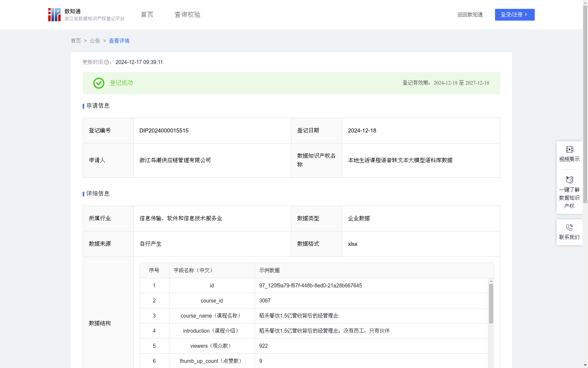The image size is (588, 368).
Task: Click thumb_up_count(点赞数) field cell
Action: [x=212, y=361]
